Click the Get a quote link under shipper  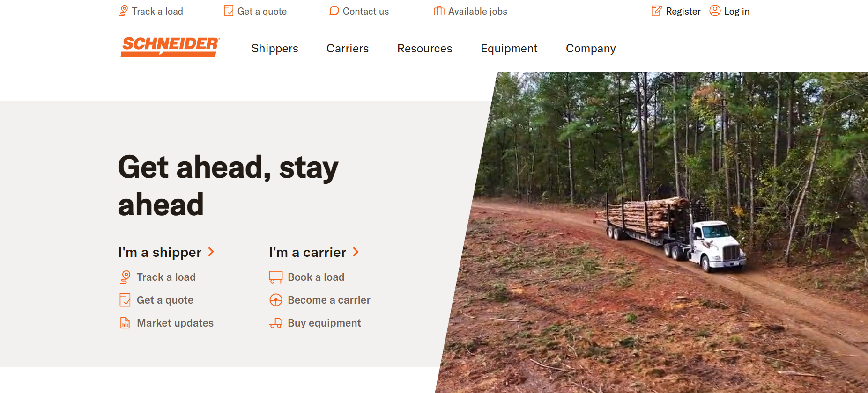pyautogui.click(x=165, y=300)
